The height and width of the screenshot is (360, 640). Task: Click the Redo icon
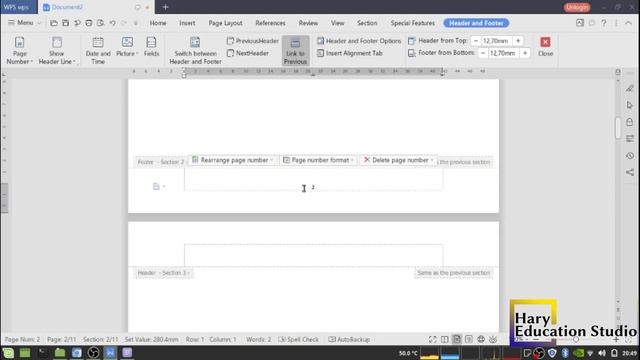click(124, 23)
